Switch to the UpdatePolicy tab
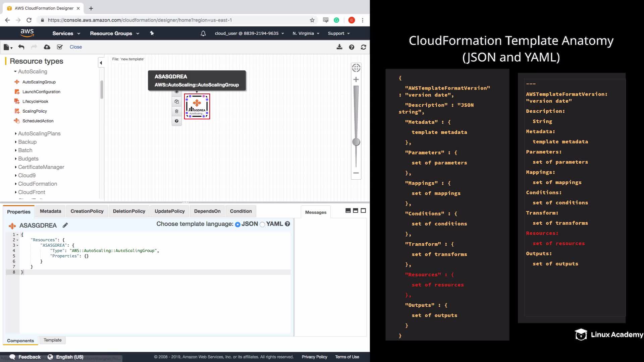The height and width of the screenshot is (362, 644). [x=169, y=211]
